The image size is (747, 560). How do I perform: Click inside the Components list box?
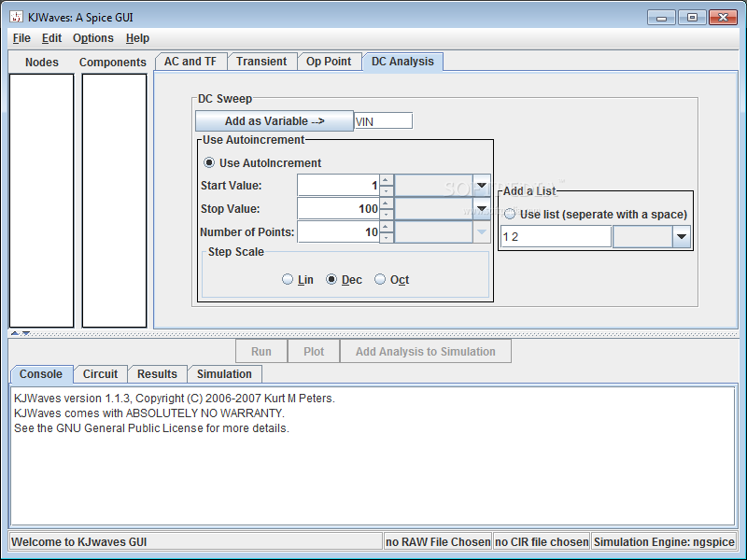coord(114,201)
